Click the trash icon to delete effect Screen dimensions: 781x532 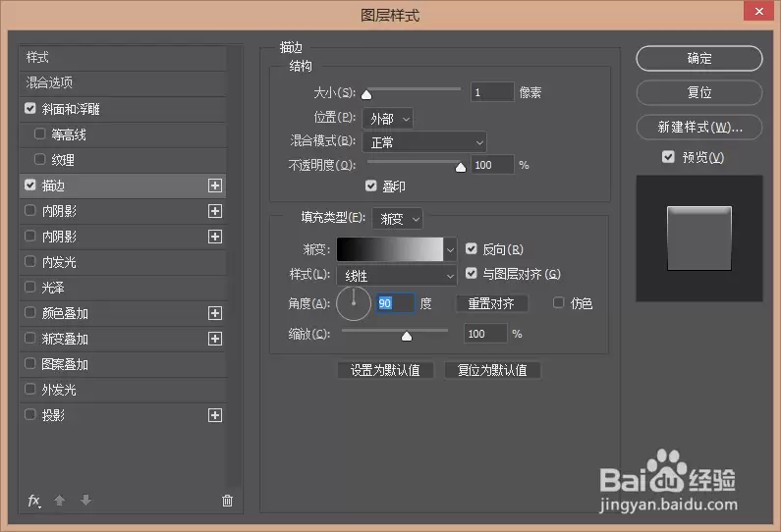click(227, 501)
